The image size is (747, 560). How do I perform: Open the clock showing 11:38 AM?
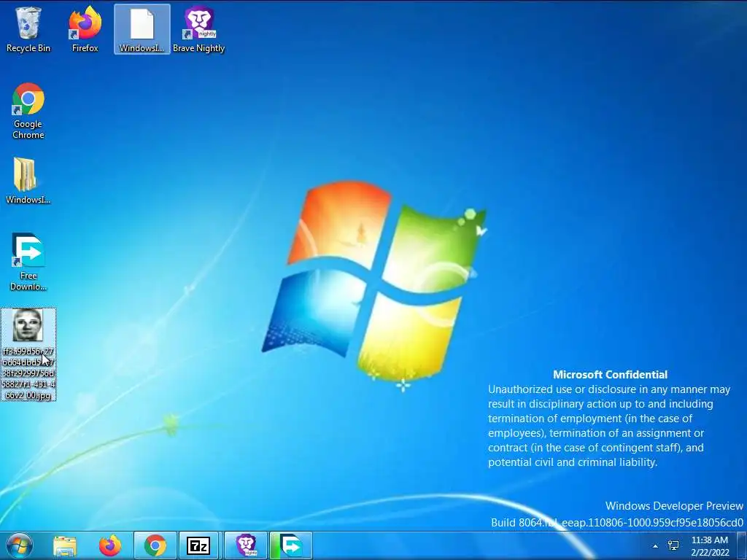click(x=710, y=546)
